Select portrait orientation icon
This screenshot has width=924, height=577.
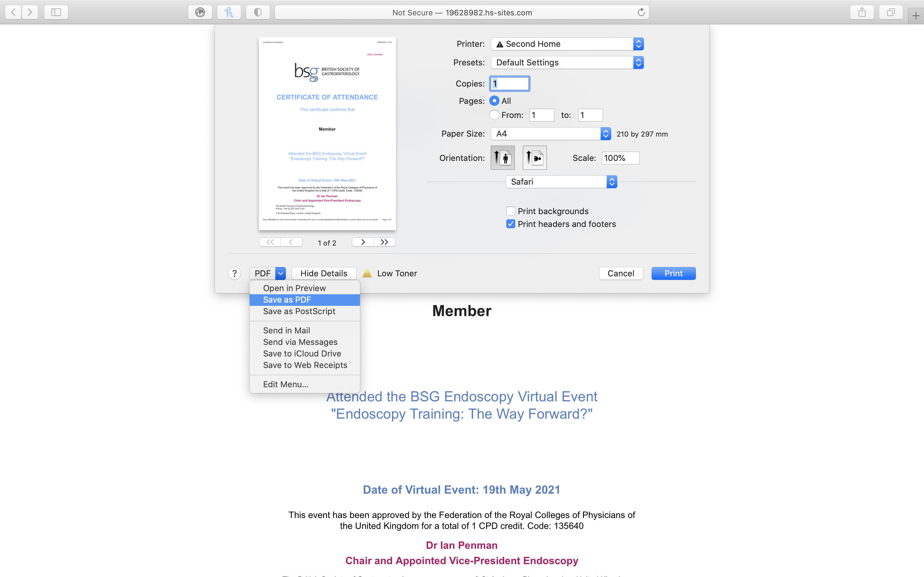pyautogui.click(x=502, y=158)
